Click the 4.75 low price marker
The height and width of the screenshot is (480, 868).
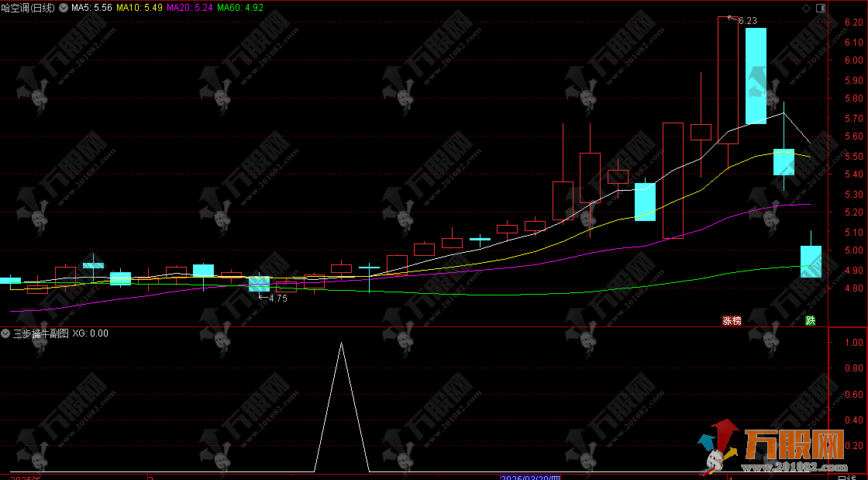278,299
